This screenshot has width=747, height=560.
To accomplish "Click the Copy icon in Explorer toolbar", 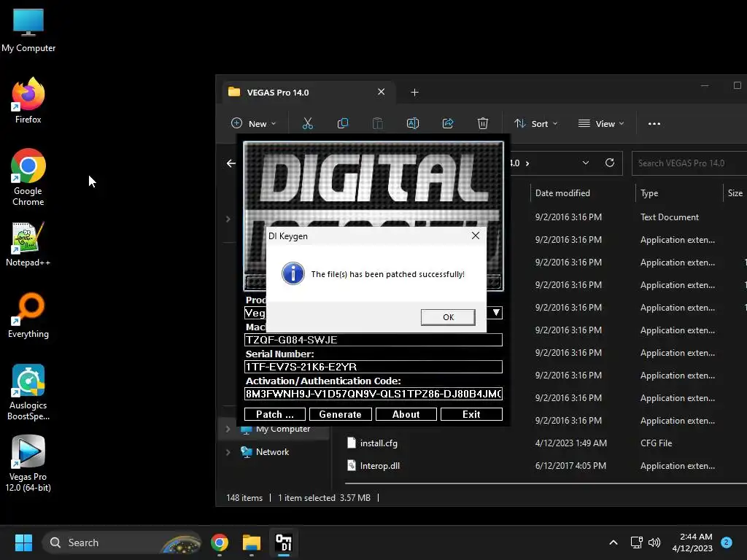I will pyautogui.click(x=343, y=124).
